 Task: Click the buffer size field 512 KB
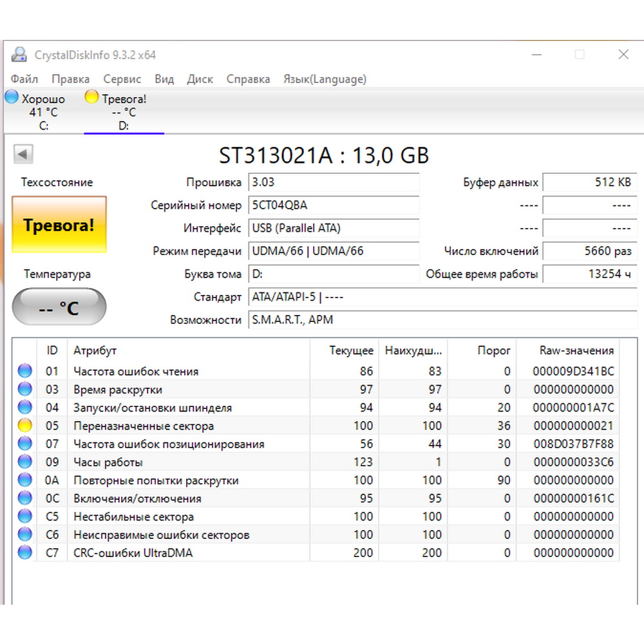point(590,182)
